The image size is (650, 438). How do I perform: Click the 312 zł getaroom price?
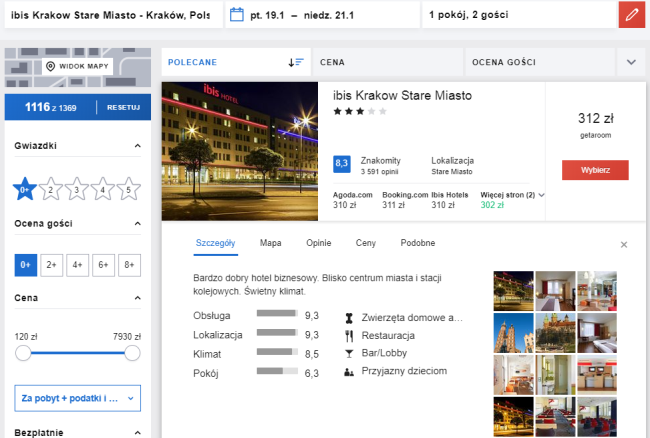coord(595,124)
